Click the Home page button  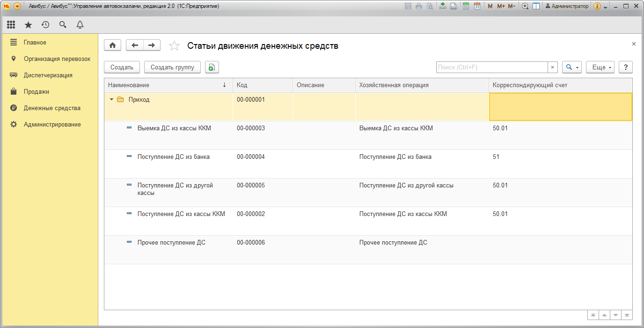point(112,45)
